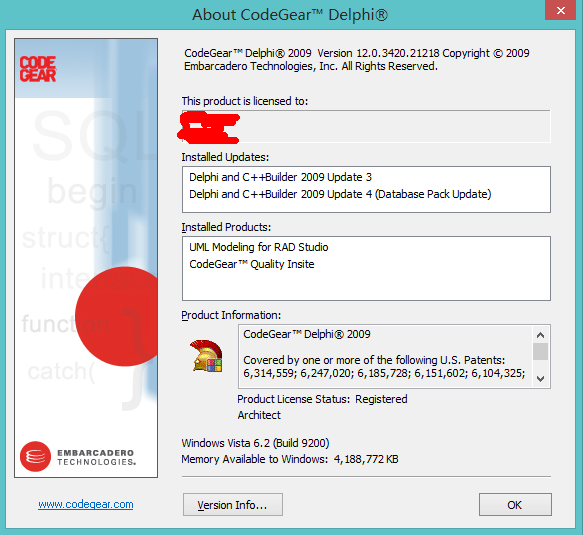583x535 pixels.
Task: Click the patent numbers line starting 6,314,559
Action: pyautogui.click(x=384, y=373)
